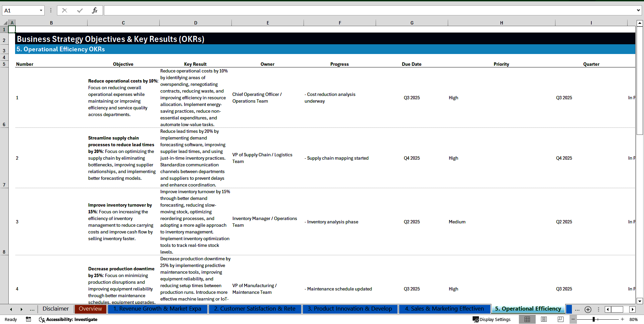Image resolution: width=644 pixels, height=324 pixels.
Task: Switch to Page Layout view icon
Action: point(544,319)
